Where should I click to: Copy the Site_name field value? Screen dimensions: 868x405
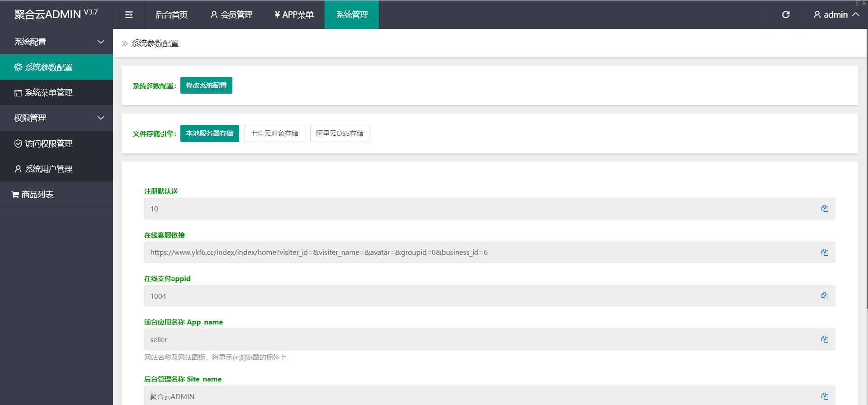tap(825, 396)
